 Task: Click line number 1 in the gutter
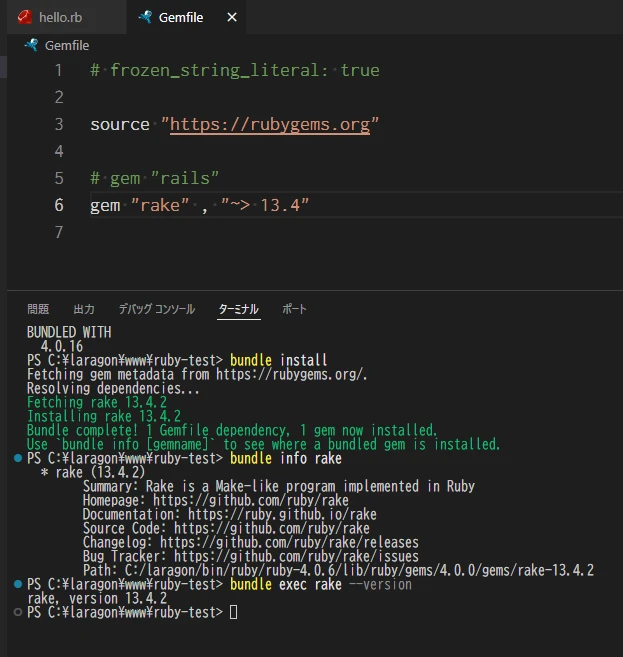pos(59,70)
